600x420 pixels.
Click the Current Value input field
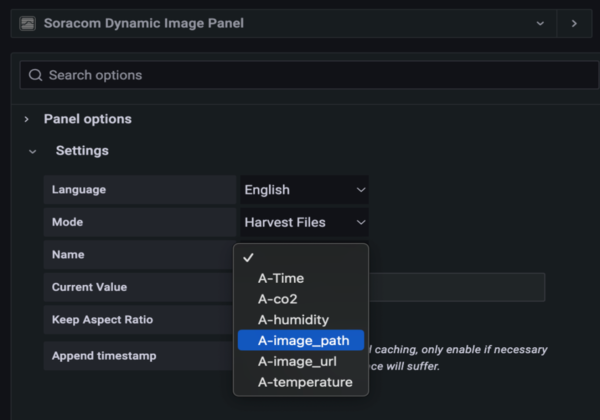coord(460,287)
